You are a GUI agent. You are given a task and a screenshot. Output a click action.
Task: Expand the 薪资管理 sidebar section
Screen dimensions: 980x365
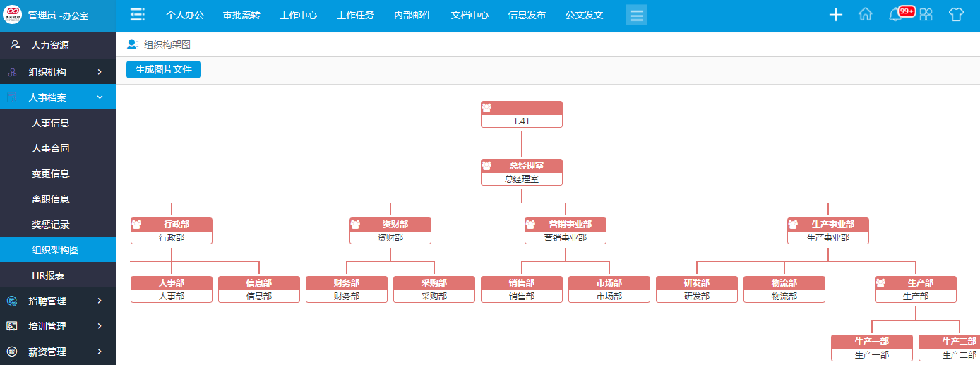58,352
